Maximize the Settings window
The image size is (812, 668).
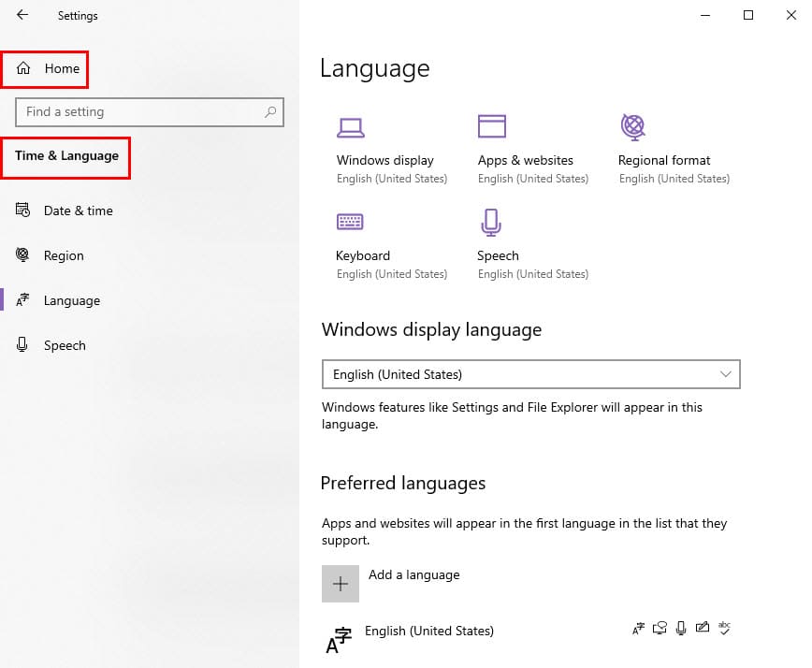click(x=748, y=15)
